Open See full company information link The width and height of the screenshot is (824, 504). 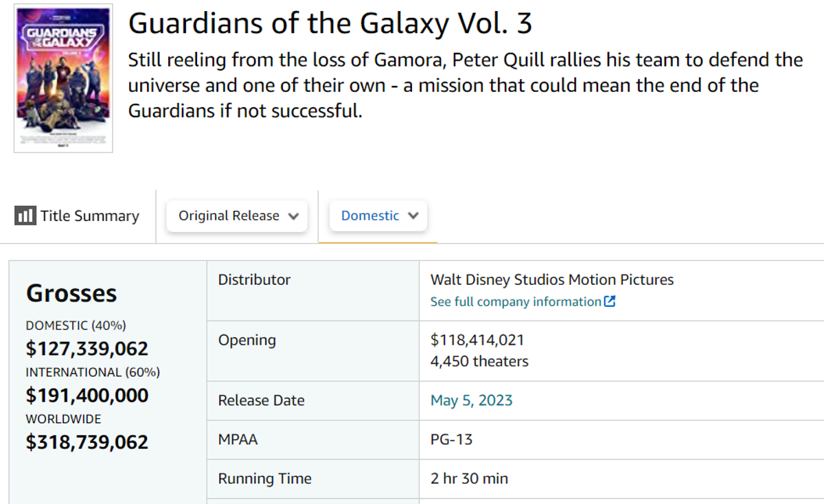516,301
